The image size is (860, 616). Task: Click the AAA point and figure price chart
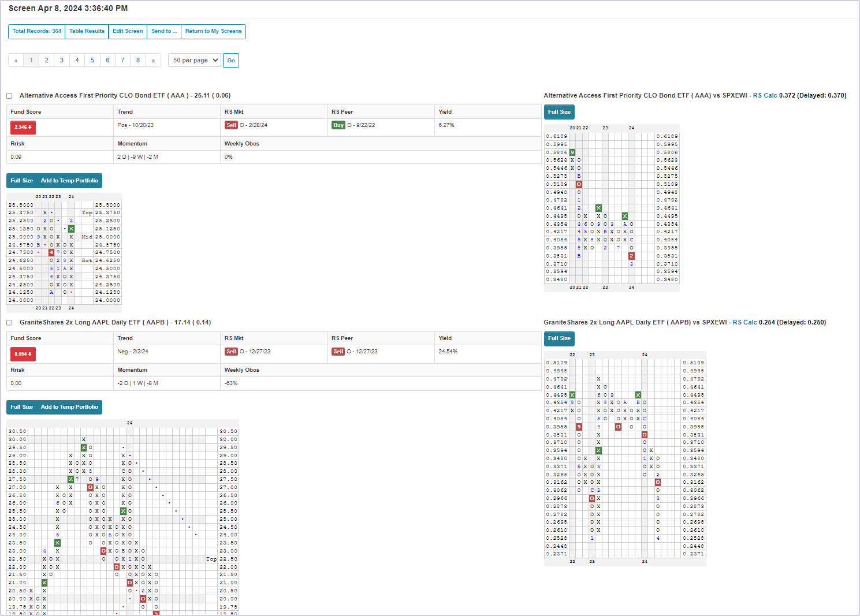pyautogui.click(x=64, y=252)
